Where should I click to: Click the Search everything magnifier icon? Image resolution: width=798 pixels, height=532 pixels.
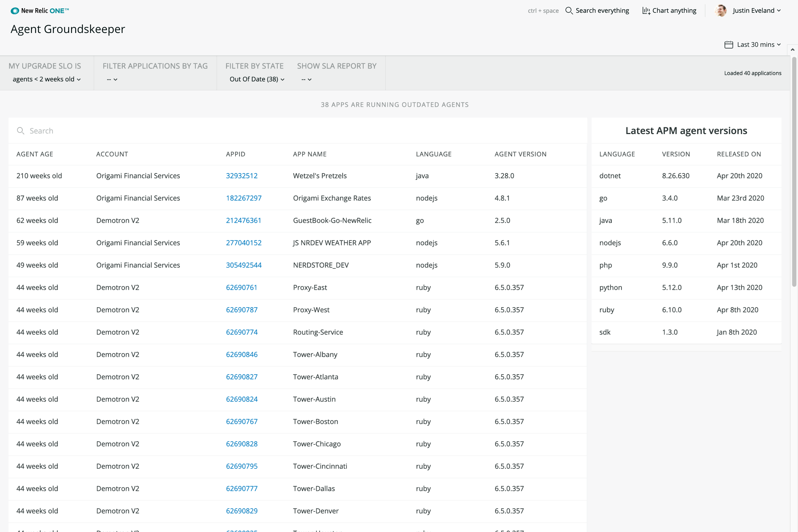tap(569, 11)
